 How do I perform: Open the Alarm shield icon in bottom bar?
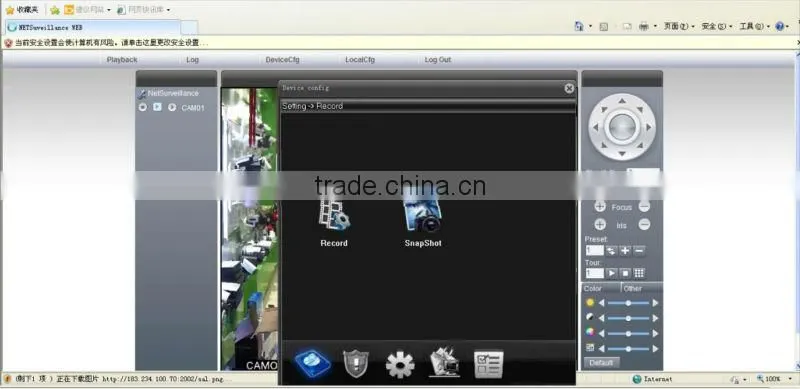click(356, 364)
